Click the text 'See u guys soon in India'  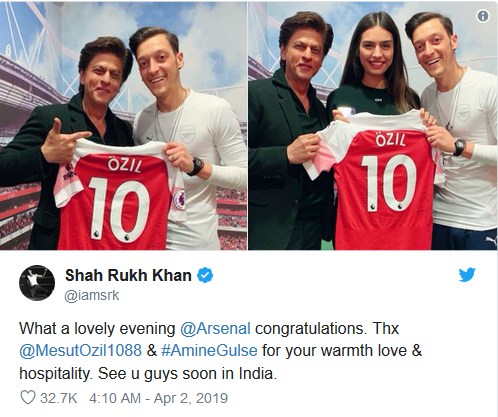(x=187, y=373)
